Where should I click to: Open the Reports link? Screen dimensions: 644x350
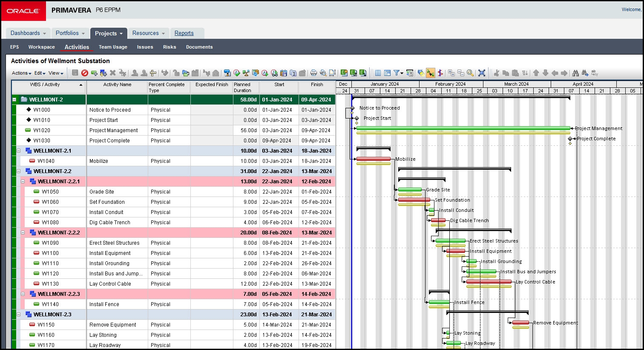pos(184,33)
